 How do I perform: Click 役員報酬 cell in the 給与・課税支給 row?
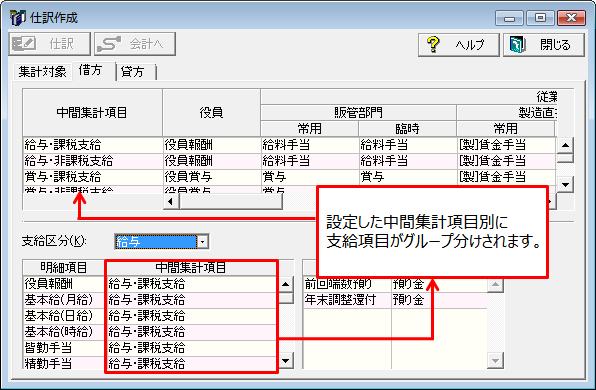pos(211,145)
